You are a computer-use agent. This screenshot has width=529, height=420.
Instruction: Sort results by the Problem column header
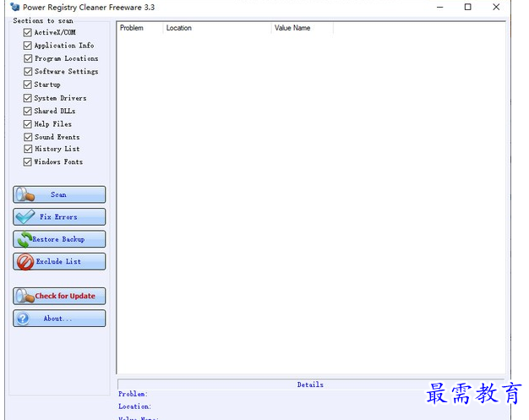click(x=139, y=28)
